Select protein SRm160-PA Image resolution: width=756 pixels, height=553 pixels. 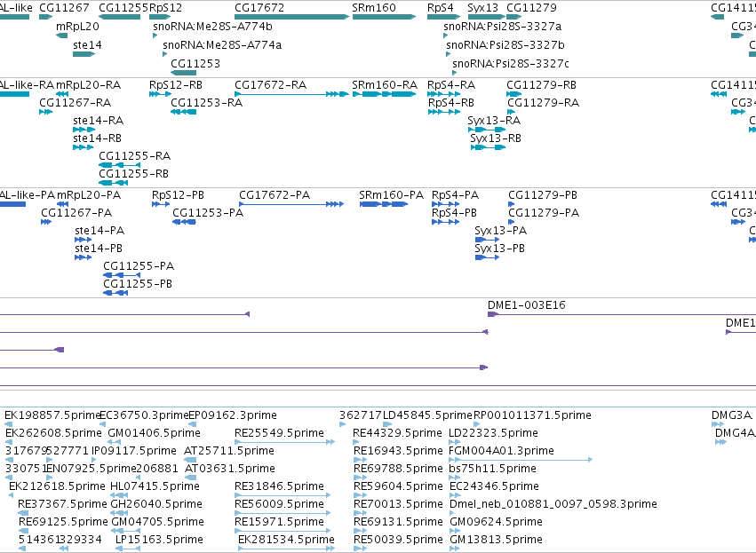(x=391, y=195)
